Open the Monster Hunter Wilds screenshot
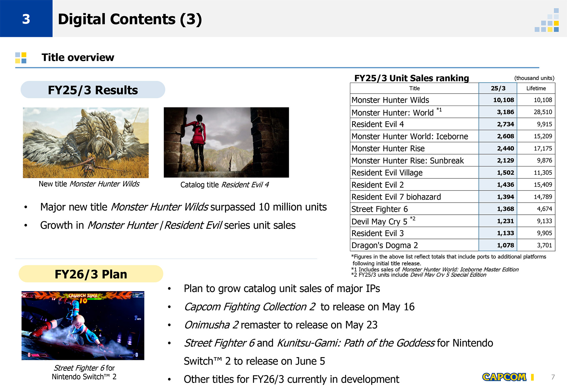Screen dimensions: 567x392 pyautogui.click(x=86, y=142)
